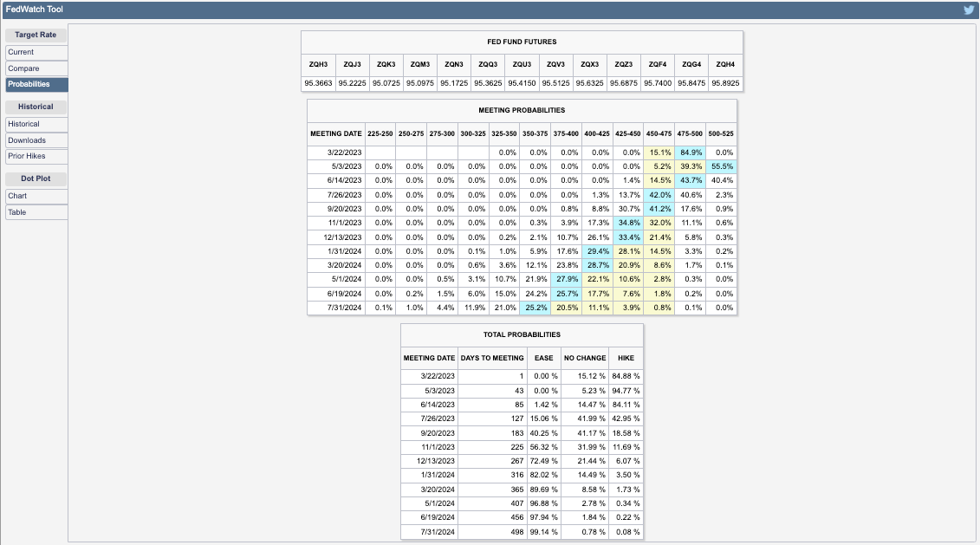980x545 pixels.
Task: Click the highlighted 25.7% probability cell
Action: [566, 294]
